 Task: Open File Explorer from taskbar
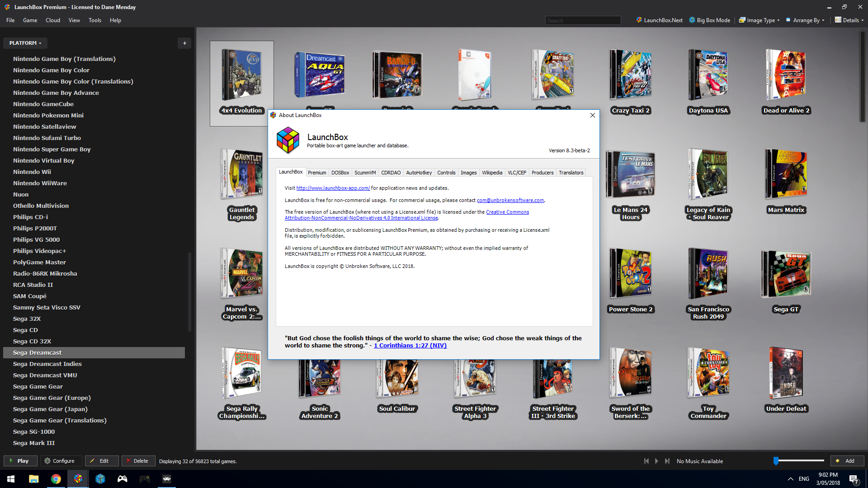point(33,479)
